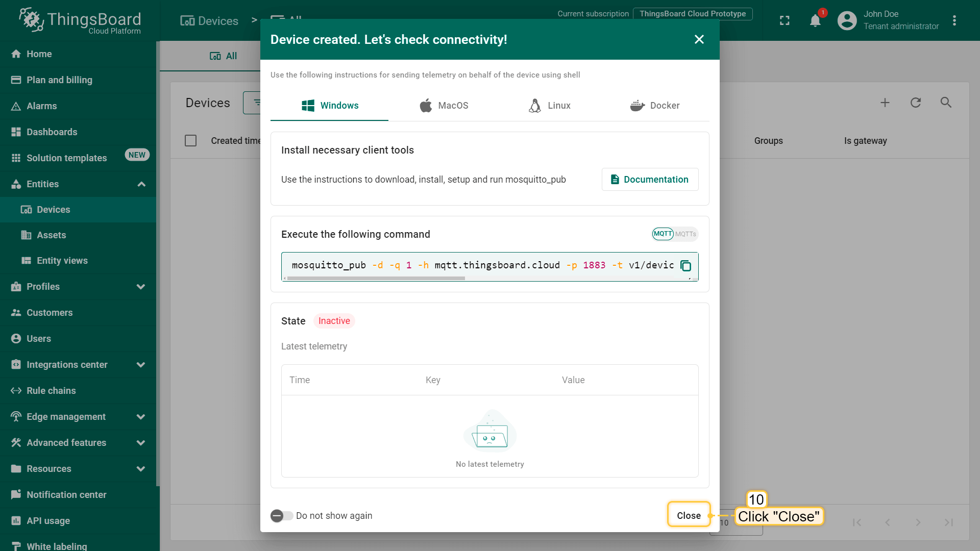Collapse the Entities sidebar section
This screenshot has width=980, height=551.
pos(141,184)
